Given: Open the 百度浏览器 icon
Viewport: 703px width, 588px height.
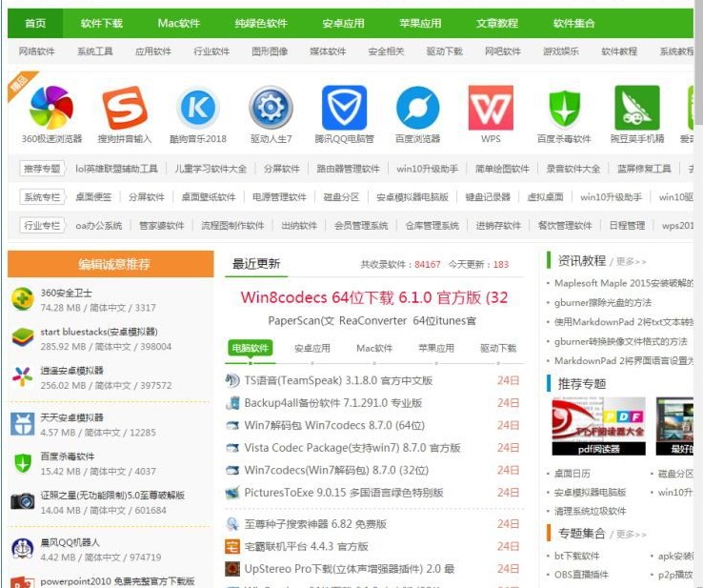Looking at the screenshot, I should point(418,108).
